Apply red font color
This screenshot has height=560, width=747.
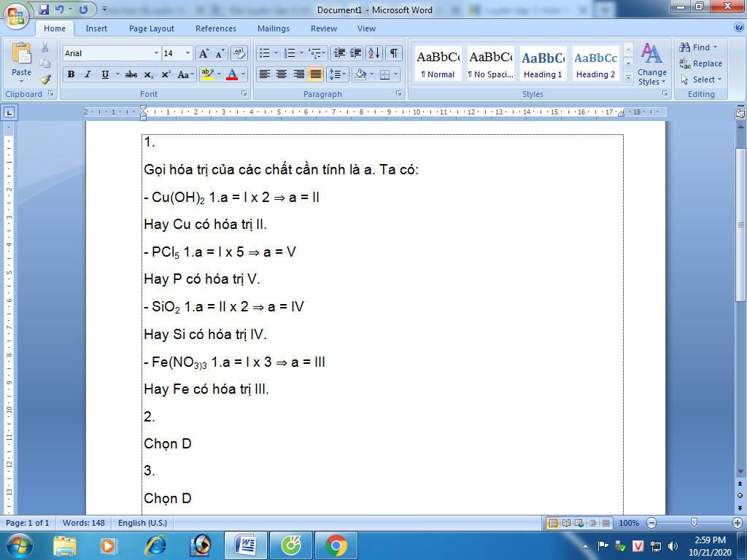[232, 74]
